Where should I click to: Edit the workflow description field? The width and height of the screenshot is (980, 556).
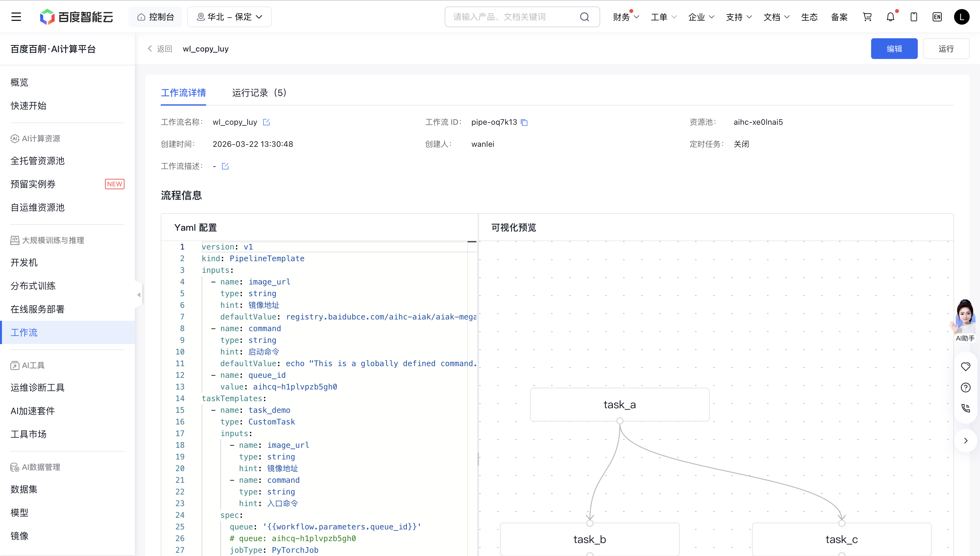pyautogui.click(x=225, y=166)
